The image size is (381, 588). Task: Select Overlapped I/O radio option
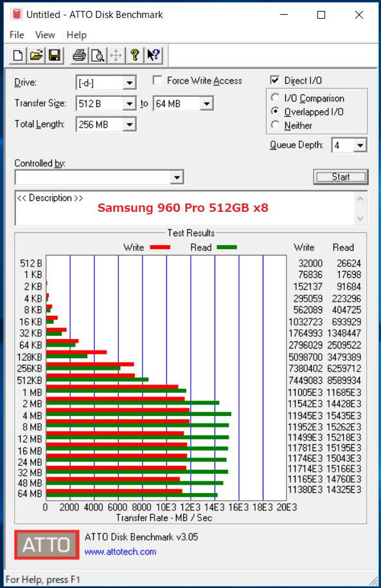pyautogui.click(x=275, y=112)
